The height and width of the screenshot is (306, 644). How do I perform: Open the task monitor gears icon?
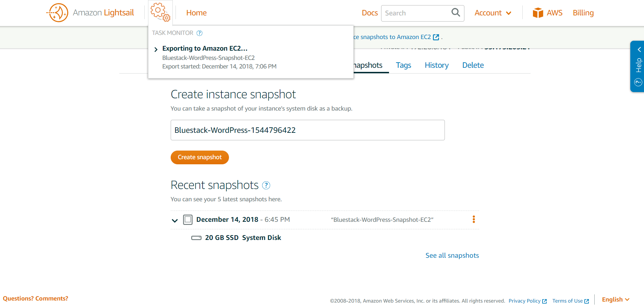pyautogui.click(x=160, y=12)
